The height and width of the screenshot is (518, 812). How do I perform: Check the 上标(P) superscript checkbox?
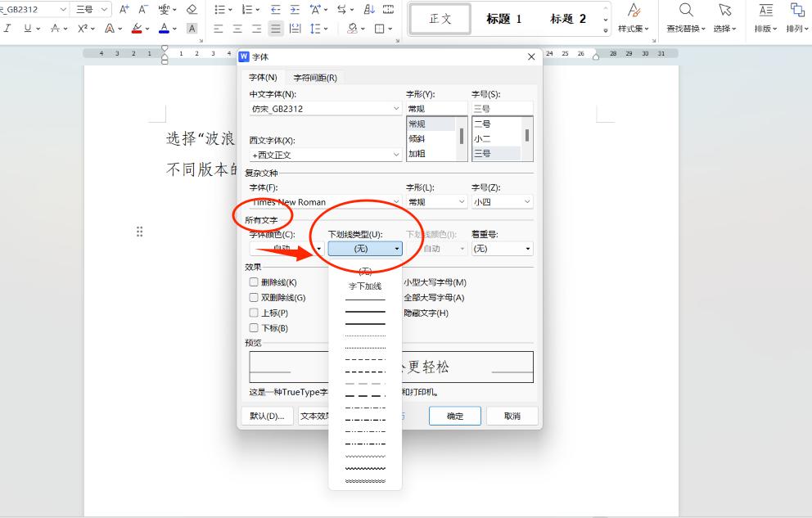(x=254, y=313)
